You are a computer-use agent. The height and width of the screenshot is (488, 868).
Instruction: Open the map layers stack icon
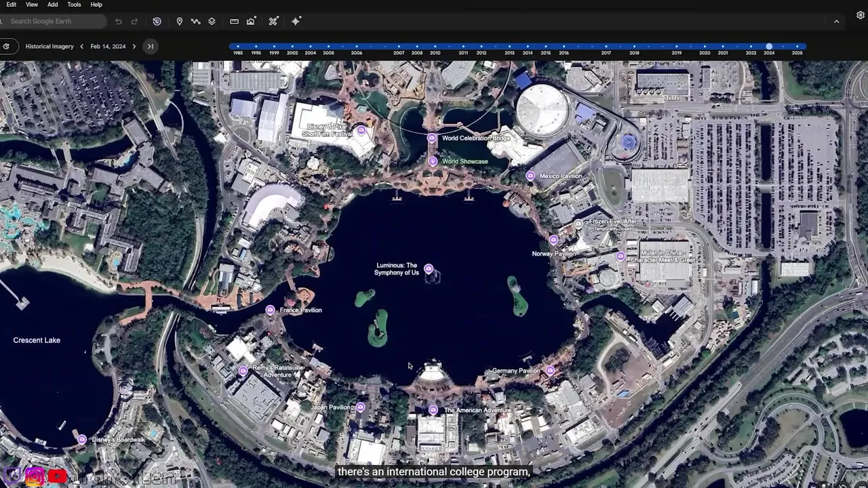tap(212, 22)
